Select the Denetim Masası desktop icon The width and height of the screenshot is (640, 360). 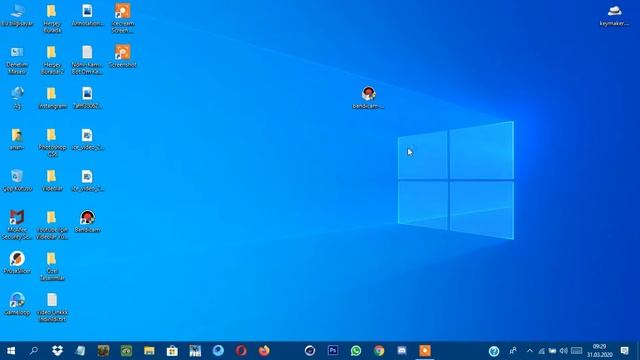pos(17,60)
